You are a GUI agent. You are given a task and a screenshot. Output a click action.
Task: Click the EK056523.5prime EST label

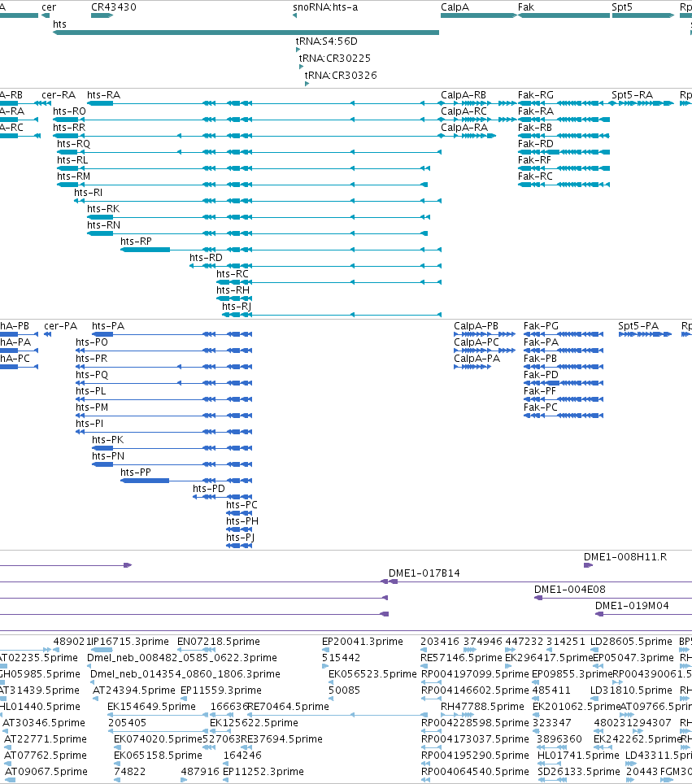(x=372, y=674)
